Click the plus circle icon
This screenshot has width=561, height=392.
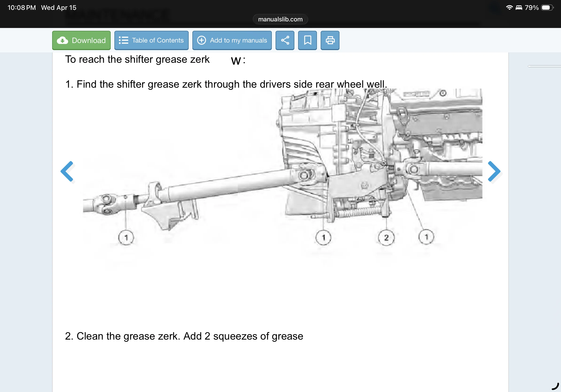(201, 40)
